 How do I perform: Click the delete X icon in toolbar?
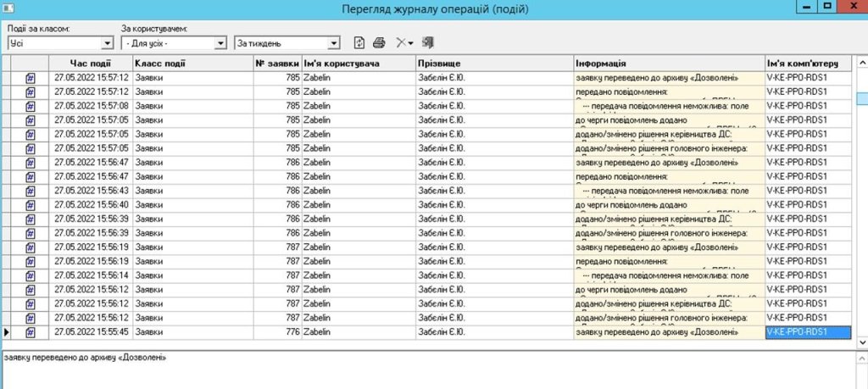click(400, 42)
